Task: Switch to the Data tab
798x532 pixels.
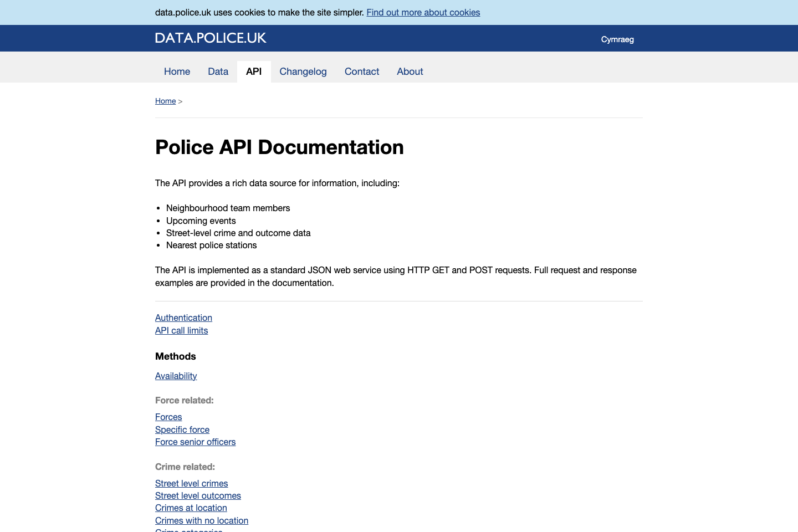Action: (218, 71)
